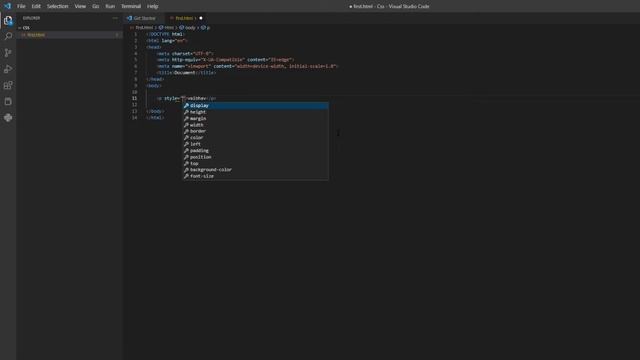Place cursor on the style attribute line
640x360 pixels.
point(187,98)
